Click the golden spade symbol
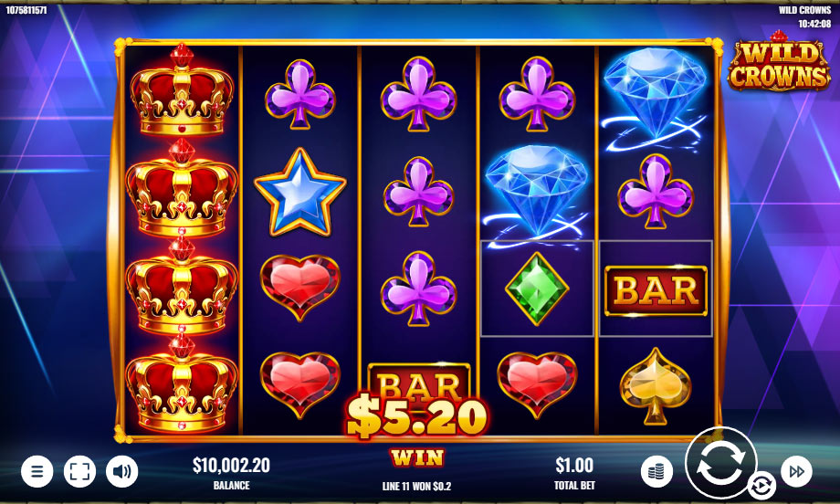 pos(656,385)
